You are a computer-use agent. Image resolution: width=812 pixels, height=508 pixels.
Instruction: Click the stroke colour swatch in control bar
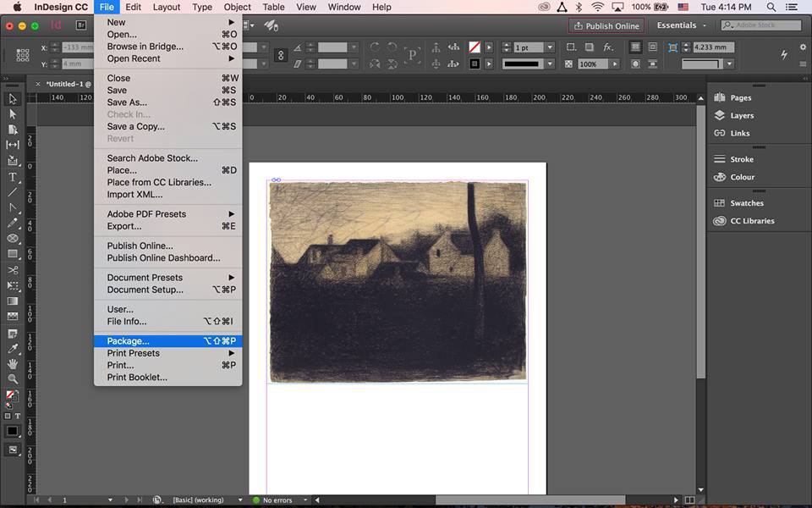[475, 63]
